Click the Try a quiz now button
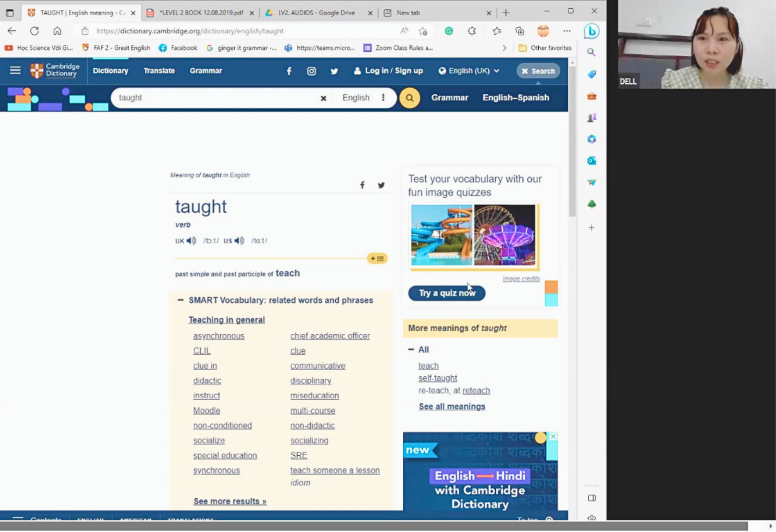Viewport: 776px width, 532px height. point(446,293)
